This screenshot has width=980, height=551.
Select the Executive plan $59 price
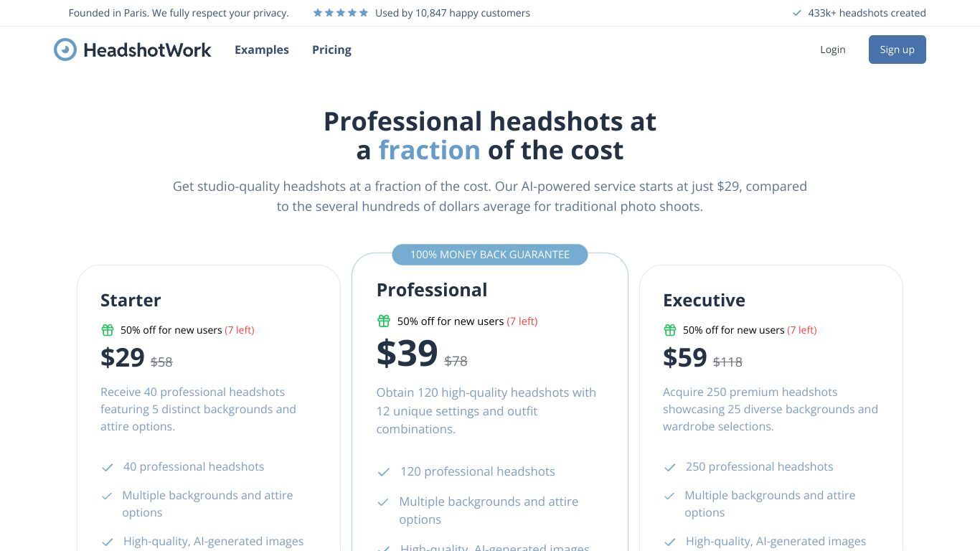[x=685, y=357]
